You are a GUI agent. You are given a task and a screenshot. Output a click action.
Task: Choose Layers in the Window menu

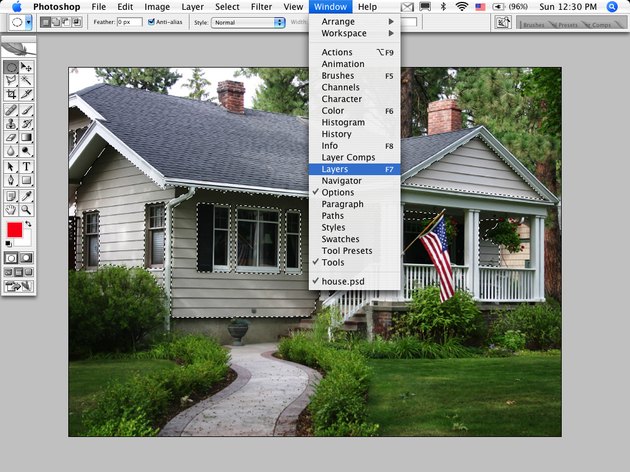point(355,169)
